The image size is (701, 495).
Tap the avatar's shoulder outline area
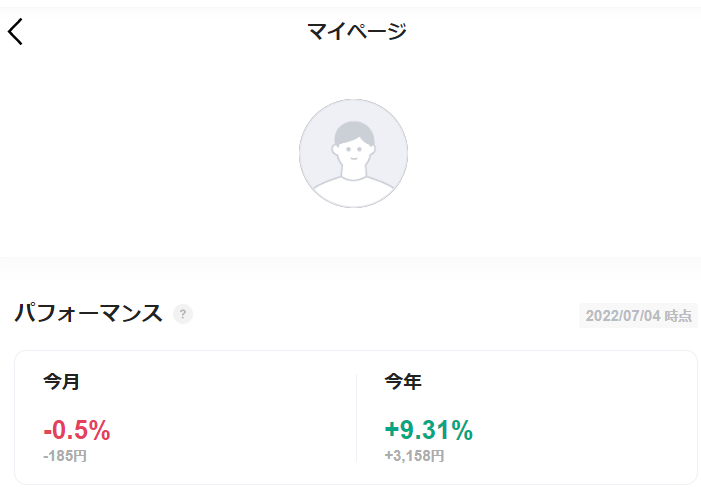pos(354,191)
